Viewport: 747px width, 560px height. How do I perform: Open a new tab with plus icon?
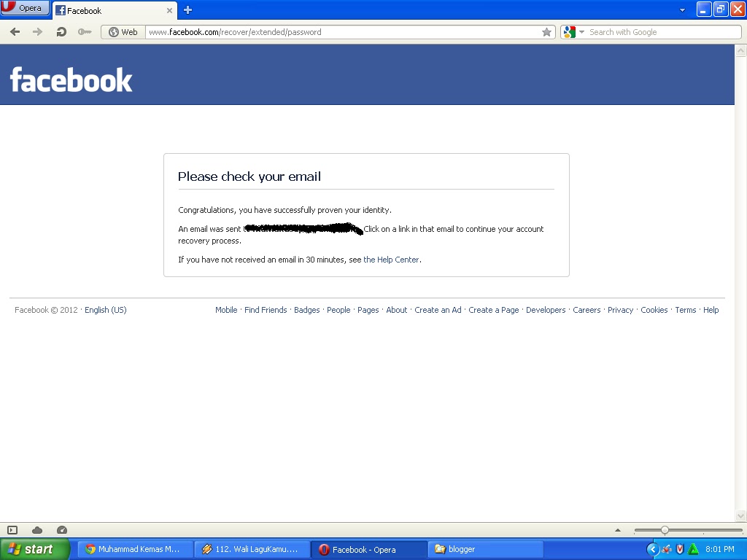coord(187,10)
